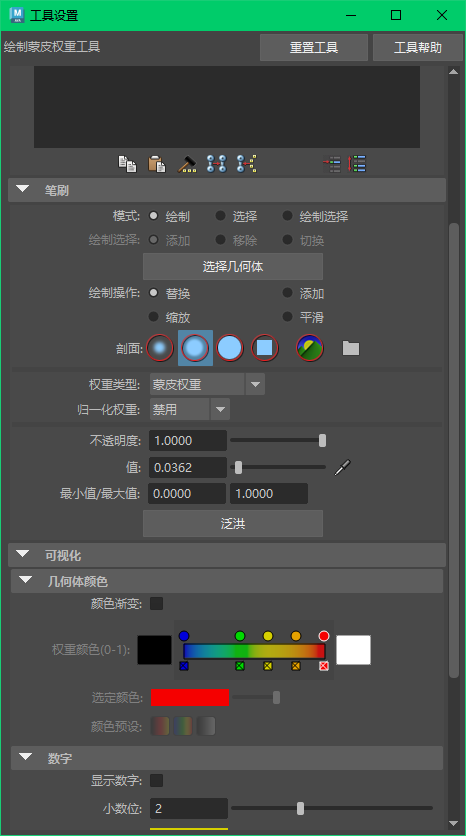Click the minimum value field 0.0000
The height and width of the screenshot is (836, 466).
(187, 494)
